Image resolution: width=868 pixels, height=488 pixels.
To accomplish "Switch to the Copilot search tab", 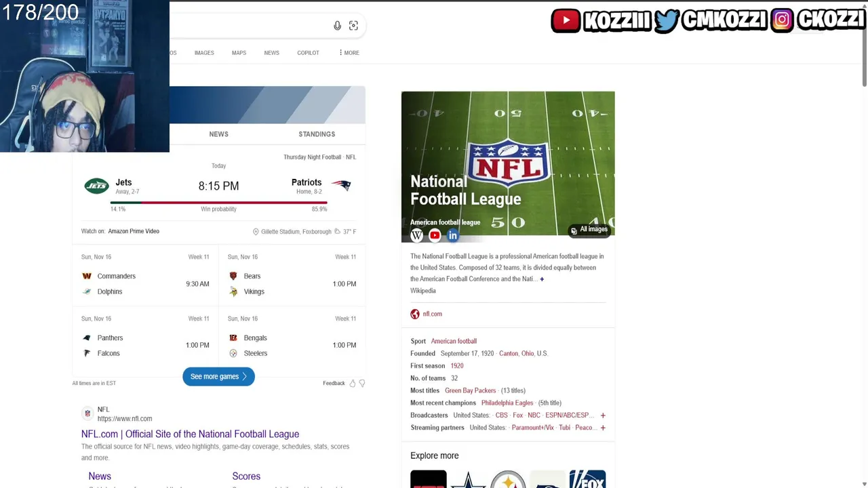I will click(308, 53).
